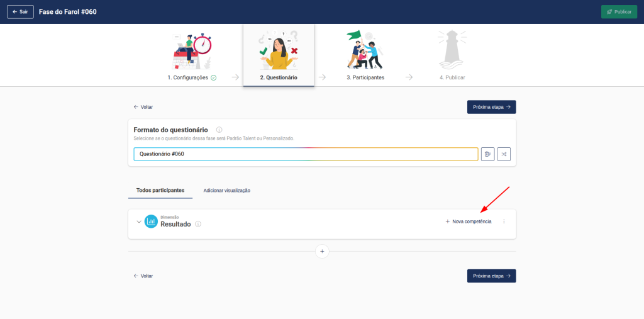Click the green check icon beside Configurações
This screenshot has width=644, height=319.
pyautogui.click(x=214, y=78)
